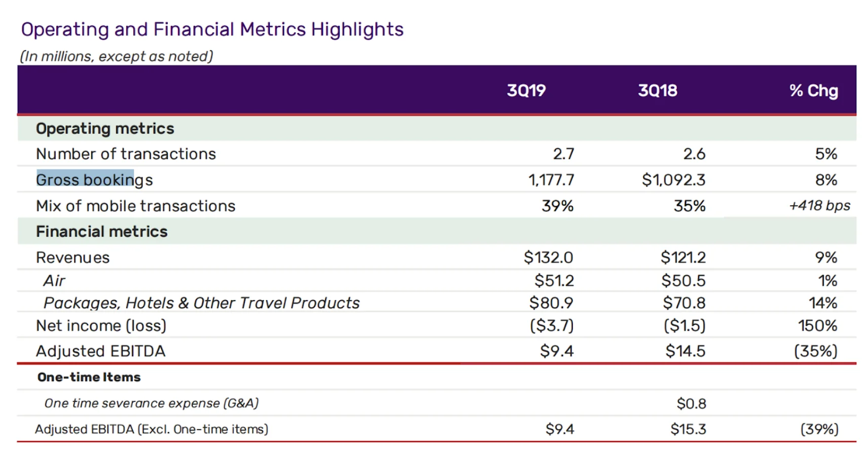Click Packages, Hotels & Other Travel Products

(201, 303)
